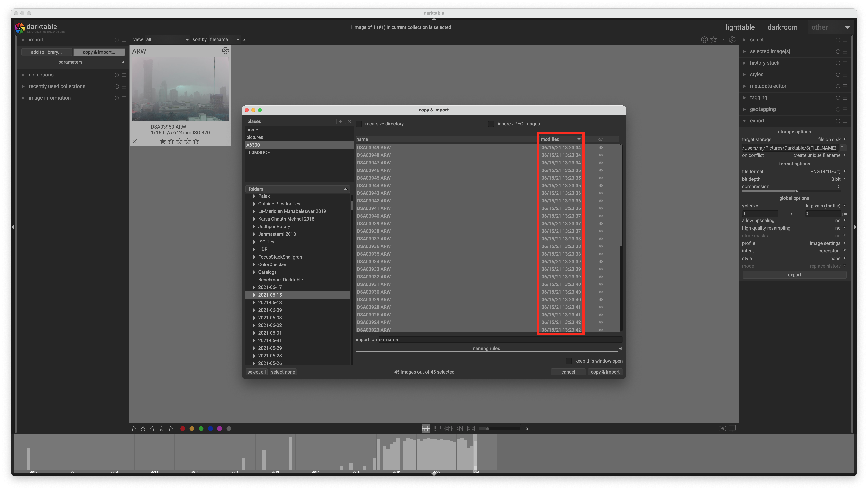The image size is (868, 490).
Task: Check ignore JPEG images option
Action: point(491,124)
